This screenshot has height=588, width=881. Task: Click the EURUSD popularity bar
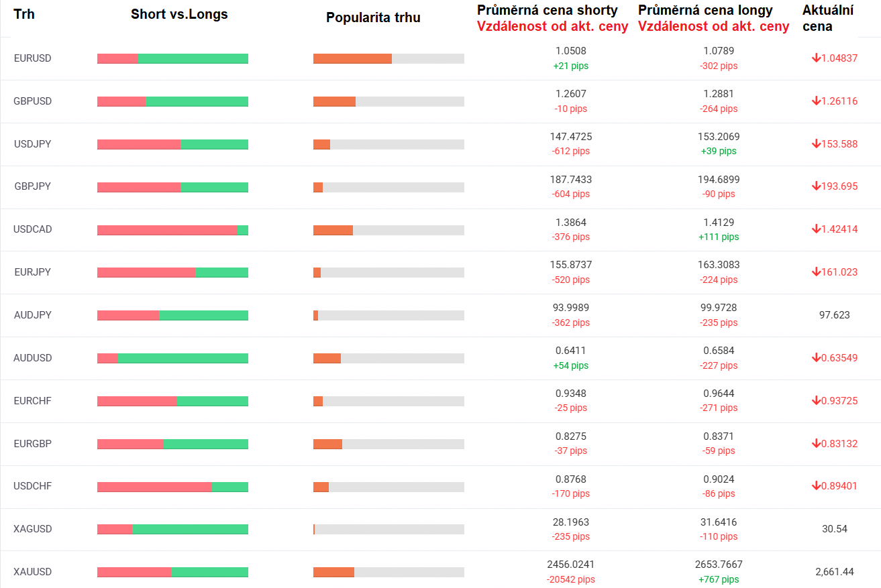pos(388,58)
